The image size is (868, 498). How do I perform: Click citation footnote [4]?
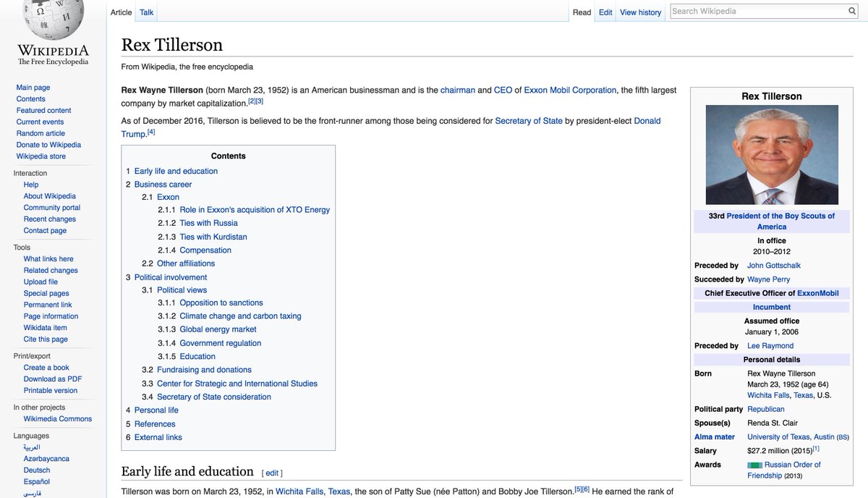coord(151,132)
